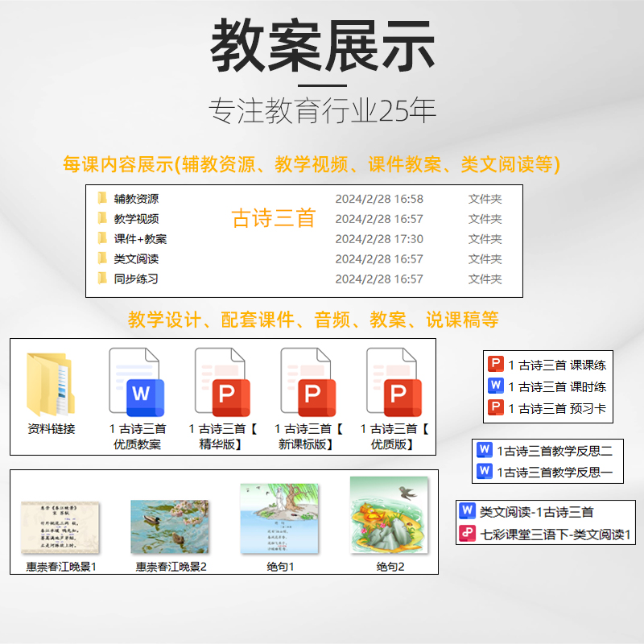Open the 古诗三首【新课标版】PowerPoint file icon

(308, 382)
